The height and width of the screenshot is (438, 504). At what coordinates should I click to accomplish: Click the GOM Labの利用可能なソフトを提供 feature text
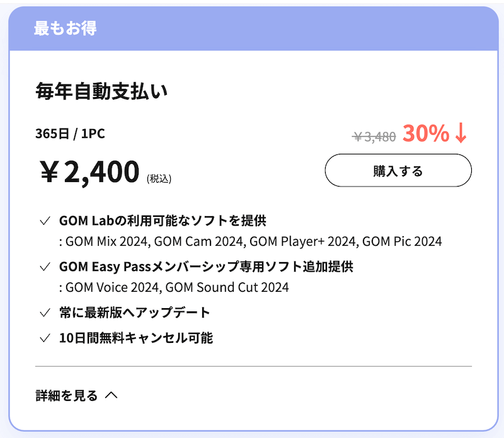coord(163,221)
